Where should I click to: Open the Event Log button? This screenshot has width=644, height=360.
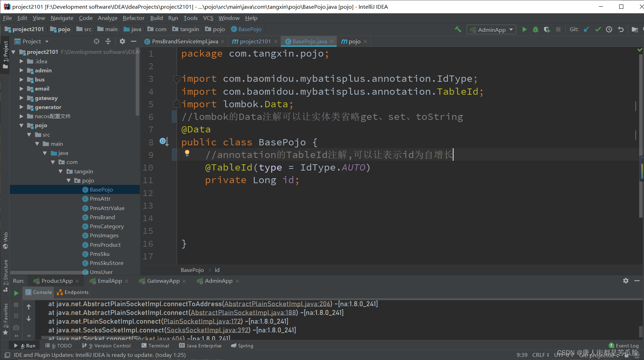click(624, 346)
